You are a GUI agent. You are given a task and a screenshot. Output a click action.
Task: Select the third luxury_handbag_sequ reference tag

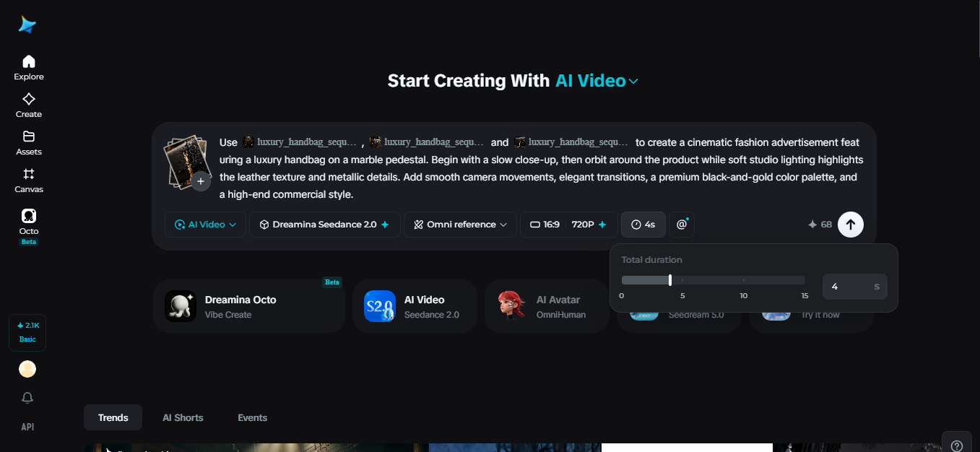click(571, 142)
